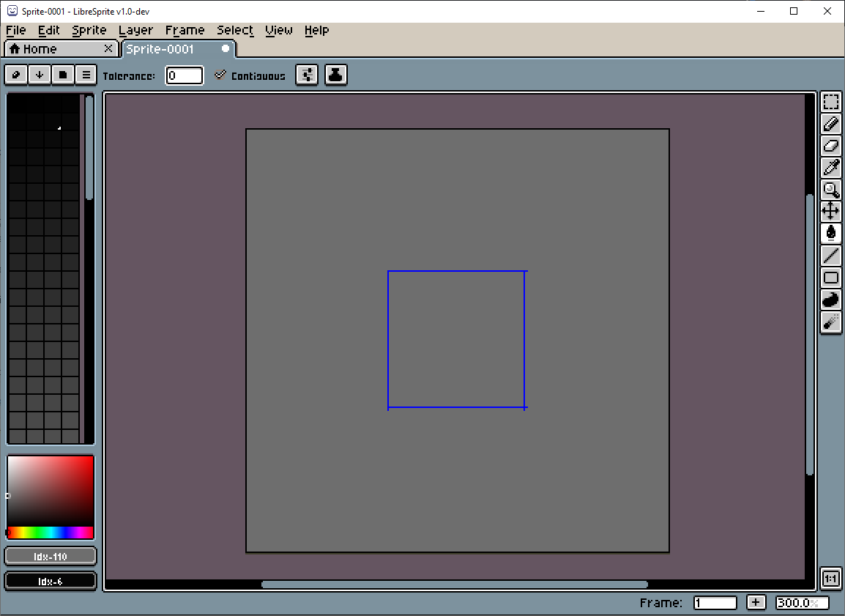The height and width of the screenshot is (616, 845).
Task: Switch to the Home tab
Action: (x=61, y=48)
